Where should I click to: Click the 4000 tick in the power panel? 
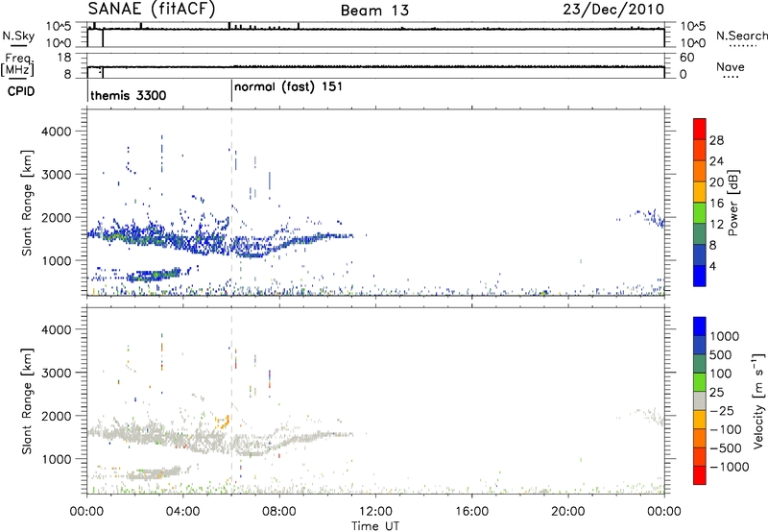pyautogui.click(x=57, y=132)
